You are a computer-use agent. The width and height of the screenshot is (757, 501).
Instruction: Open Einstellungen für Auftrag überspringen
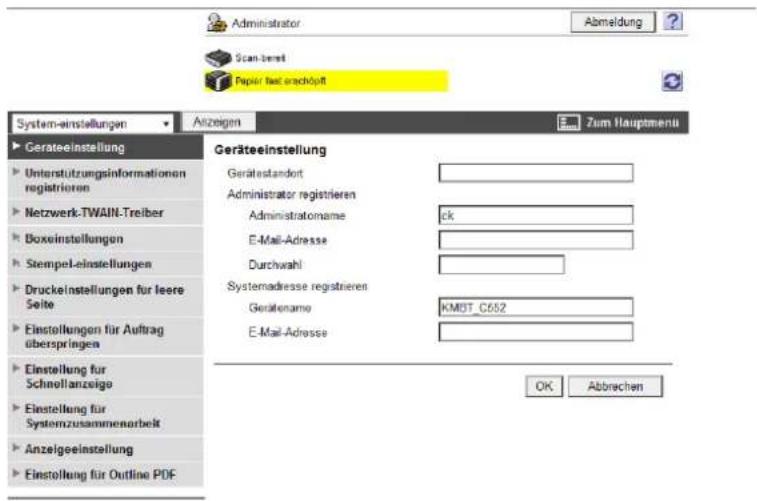(105, 336)
